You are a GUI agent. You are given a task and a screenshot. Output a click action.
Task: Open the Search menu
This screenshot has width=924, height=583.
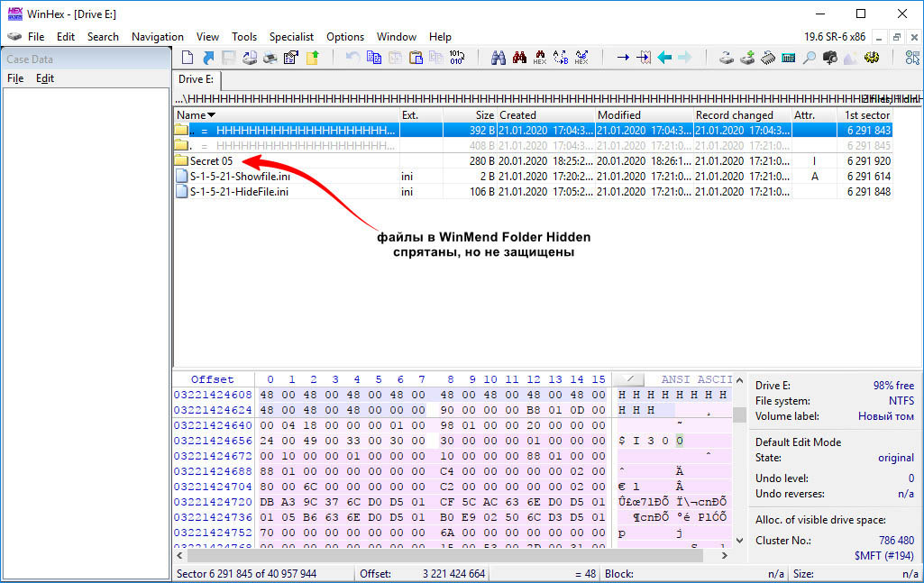tap(103, 37)
